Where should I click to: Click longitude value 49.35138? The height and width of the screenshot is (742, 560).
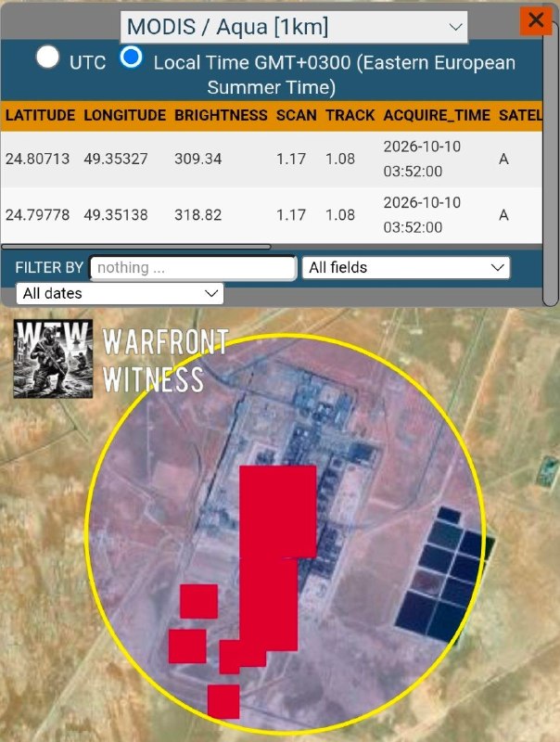[x=116, y=215]
